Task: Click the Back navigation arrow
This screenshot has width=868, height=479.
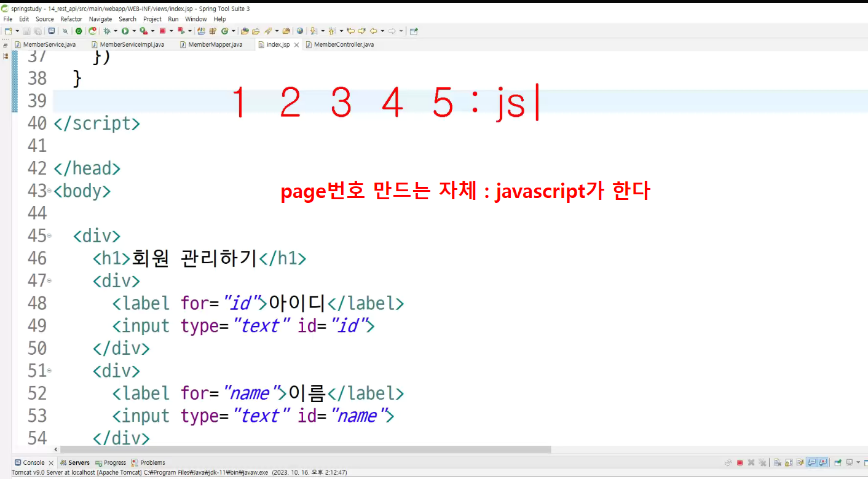Action: coord(373,31)
